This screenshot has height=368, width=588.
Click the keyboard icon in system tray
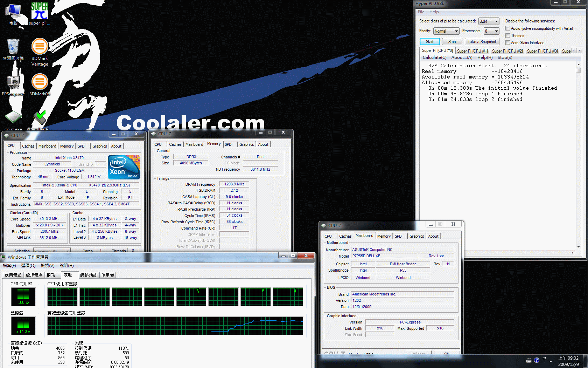528,361
